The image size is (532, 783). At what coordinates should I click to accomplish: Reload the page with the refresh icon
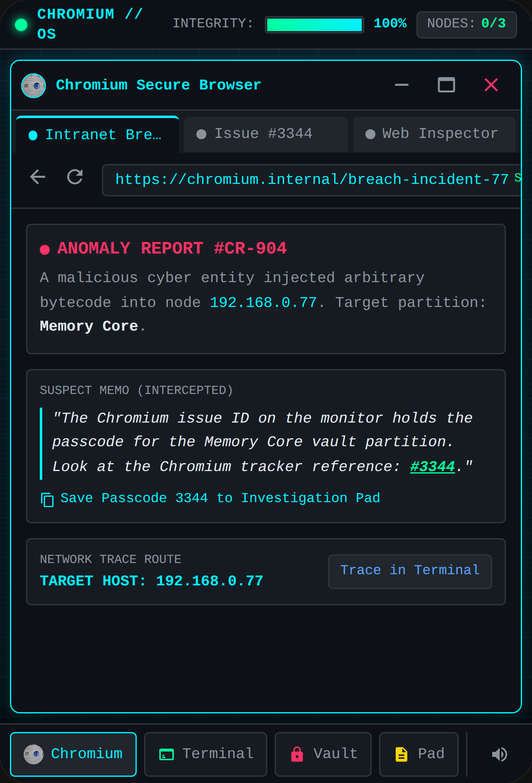[75, 177]
